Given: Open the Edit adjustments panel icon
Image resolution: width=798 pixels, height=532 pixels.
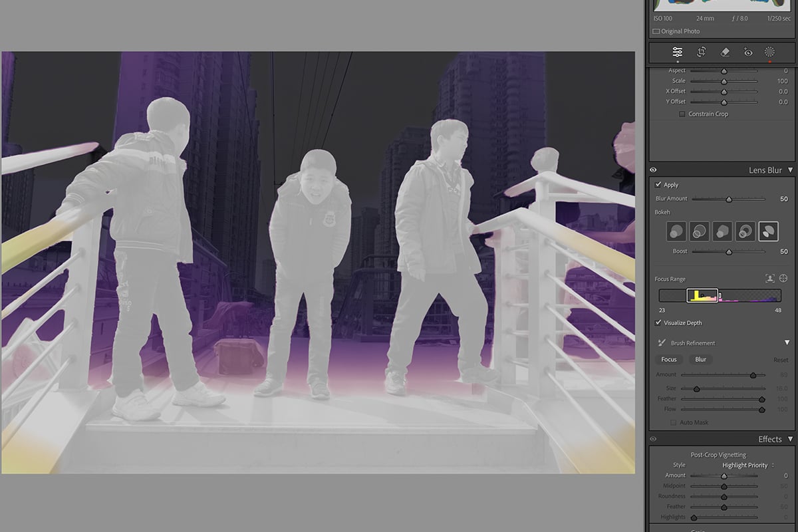Looking at the screenshot, I should pyautogui.click(x=677, y=52).
